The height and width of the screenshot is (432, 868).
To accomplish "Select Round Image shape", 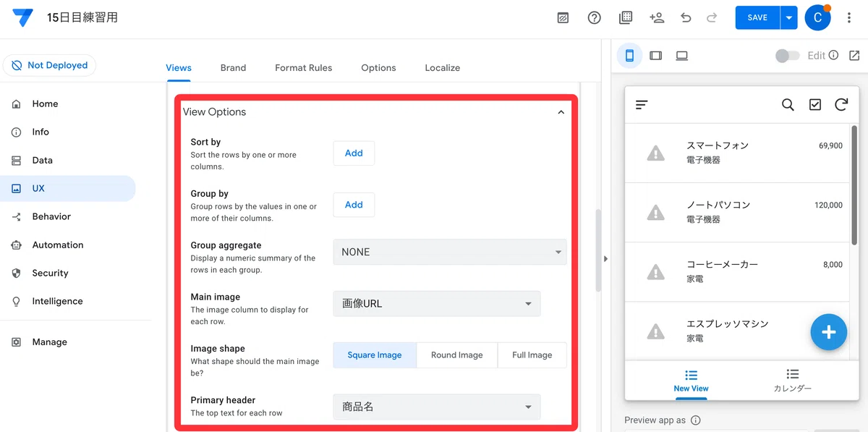I will 457,355.
